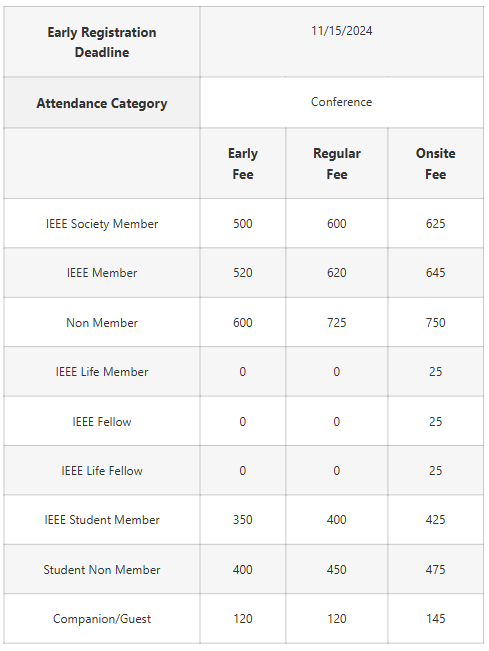This screenshot has width=489, height=651.
Task: Click the Regular Fee column header
Action: [337, 164]
